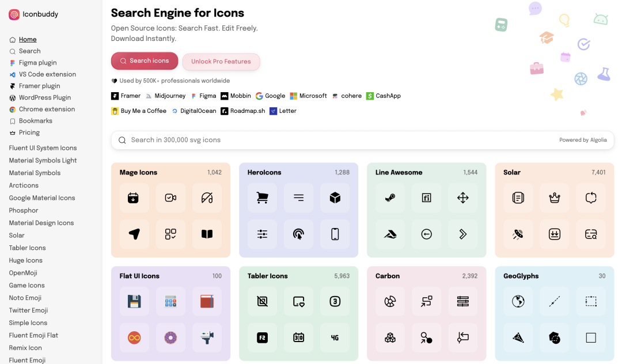This screenshot has width=622, height=364.
Task: Open the Twitter Emoji set
Action: click(x=28, y=310)
